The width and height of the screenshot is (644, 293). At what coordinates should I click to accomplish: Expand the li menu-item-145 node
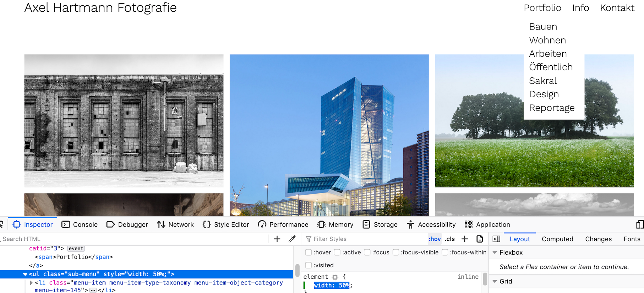coord(31,283)
